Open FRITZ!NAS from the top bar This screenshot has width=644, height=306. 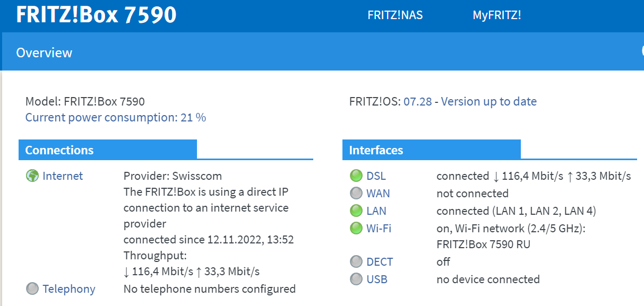[395, 15]
